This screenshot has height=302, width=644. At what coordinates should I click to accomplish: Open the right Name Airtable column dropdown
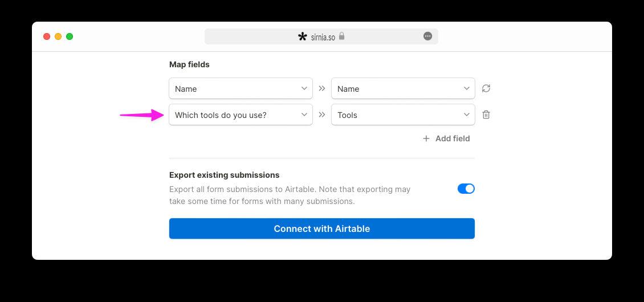tap(403, 88)
